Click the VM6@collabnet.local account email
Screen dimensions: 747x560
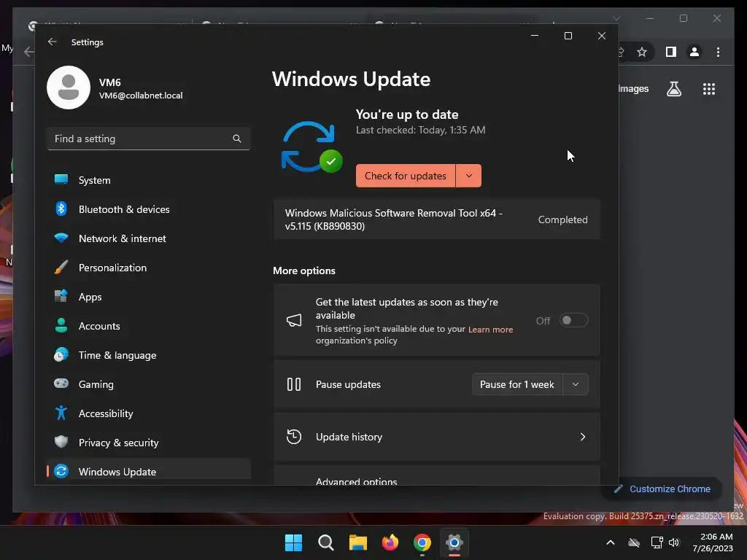click(x=141, y=96)
